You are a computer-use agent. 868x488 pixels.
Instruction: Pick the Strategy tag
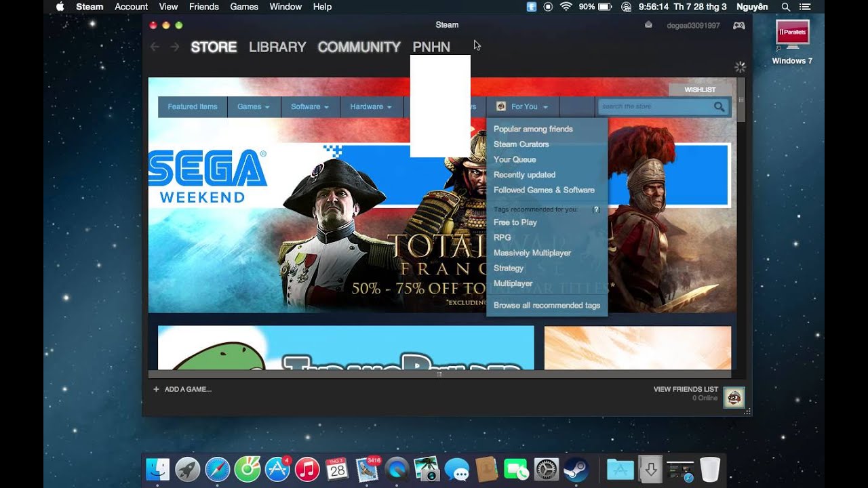(x=509, y=268)
